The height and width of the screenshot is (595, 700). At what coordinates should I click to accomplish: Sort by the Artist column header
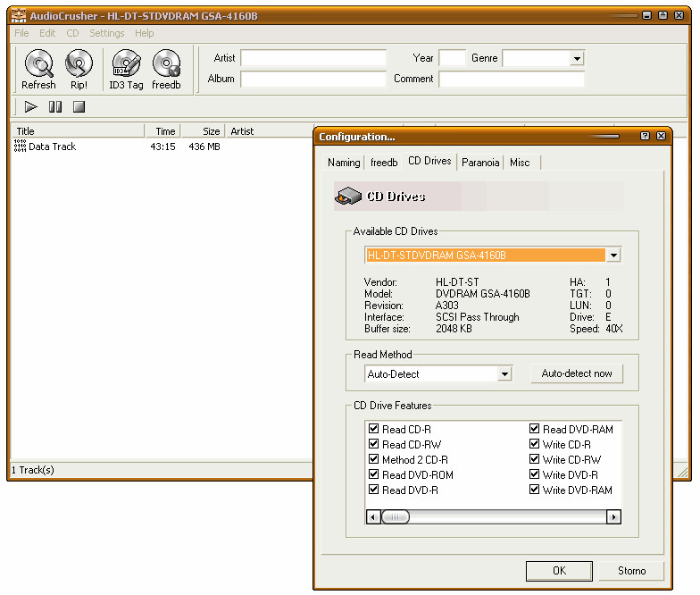tap(270, 130)
